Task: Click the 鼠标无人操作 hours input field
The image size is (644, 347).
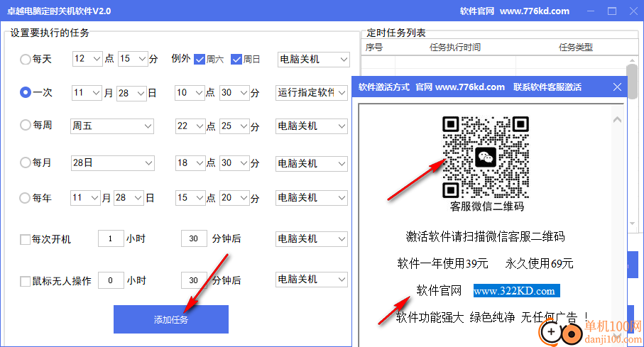Action: click(x=111, y=280)
